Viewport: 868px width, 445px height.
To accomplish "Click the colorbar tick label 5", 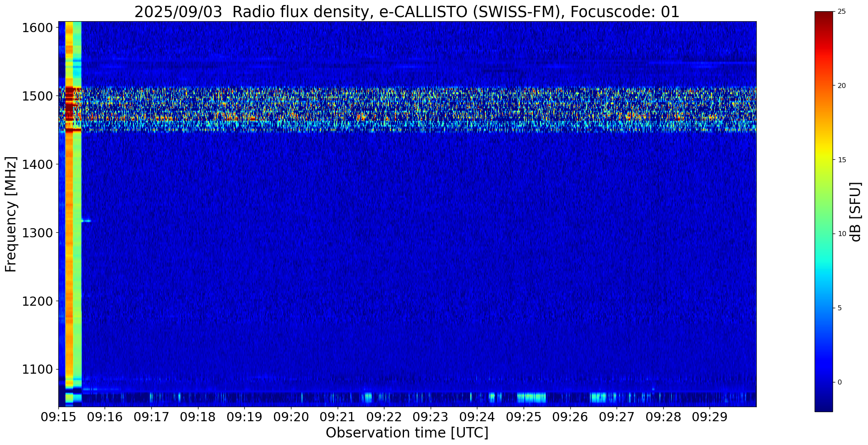I will point(840,308).
